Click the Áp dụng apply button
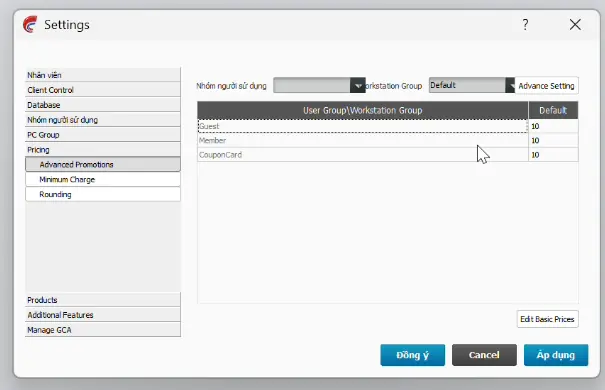Viewport: 605px width, 390px height. click(x=556, y=355)
